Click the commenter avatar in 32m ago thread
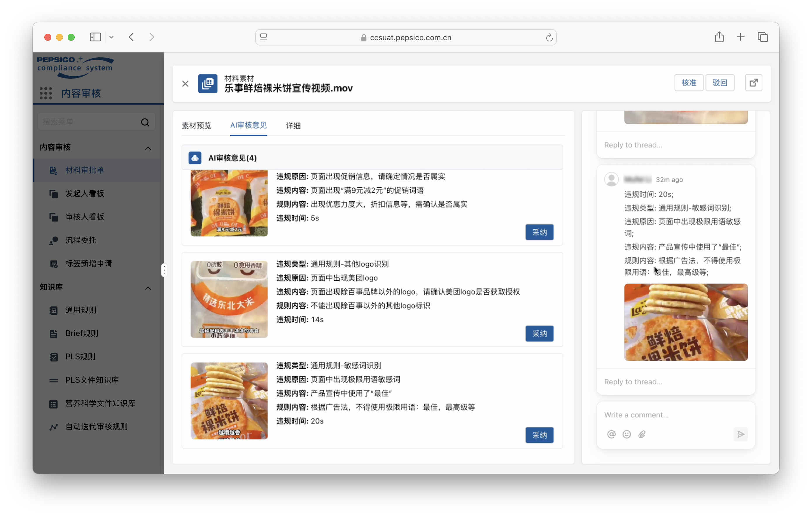The height and width of the screenshot is (517, 812). pyautogui.click(x=611, y=179)
